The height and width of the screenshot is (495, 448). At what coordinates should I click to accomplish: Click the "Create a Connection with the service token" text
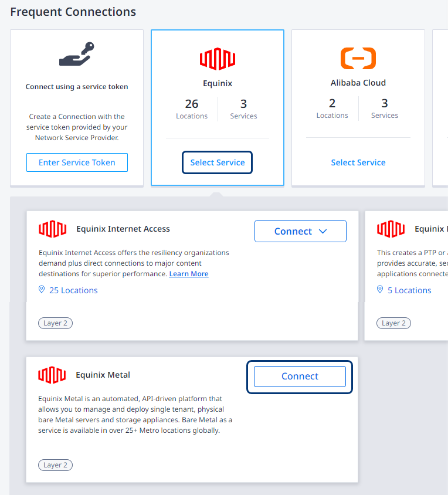point(77,127)
